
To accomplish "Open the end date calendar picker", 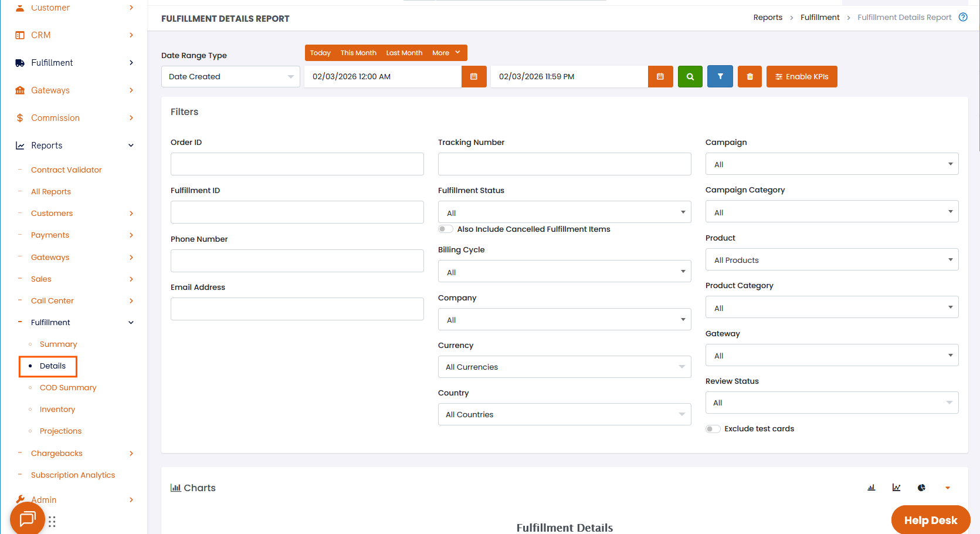I will click(660, 77).
